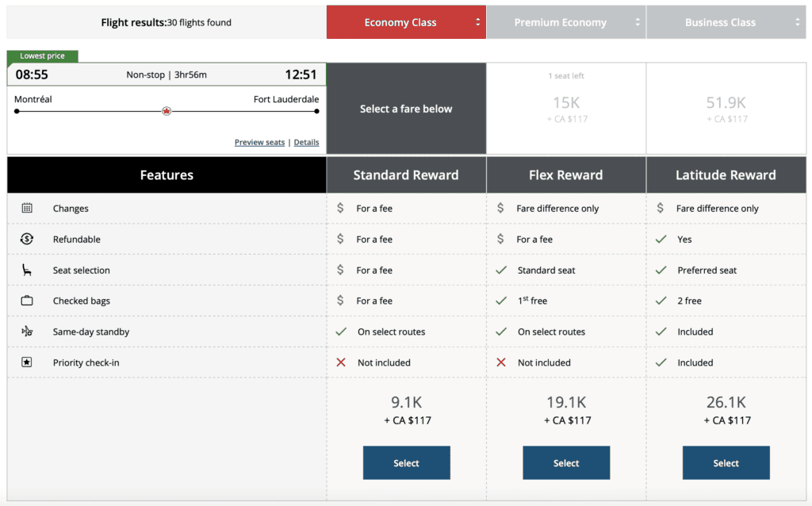Viewport: 812px width, 506px height.
Task: Expand the Premium Economy chevron control
Action: (638, 21)
